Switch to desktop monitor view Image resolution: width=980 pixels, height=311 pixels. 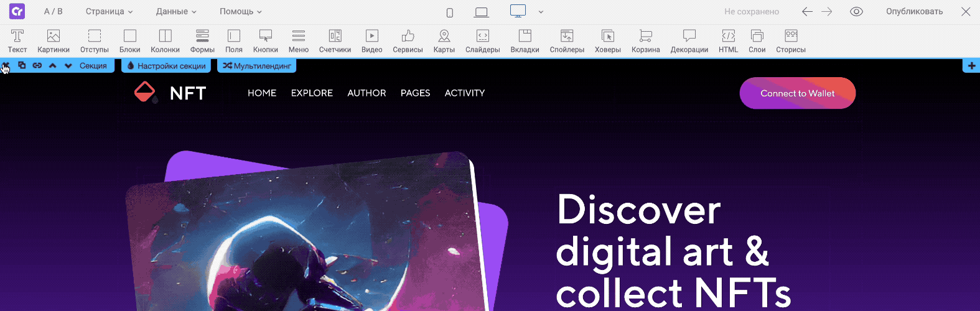(518, 11)
